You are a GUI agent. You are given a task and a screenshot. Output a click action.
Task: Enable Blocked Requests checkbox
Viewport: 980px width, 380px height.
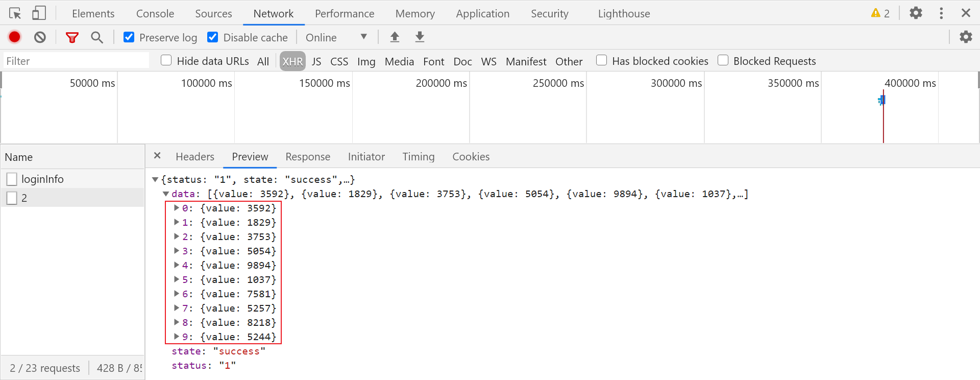(723, 60)
